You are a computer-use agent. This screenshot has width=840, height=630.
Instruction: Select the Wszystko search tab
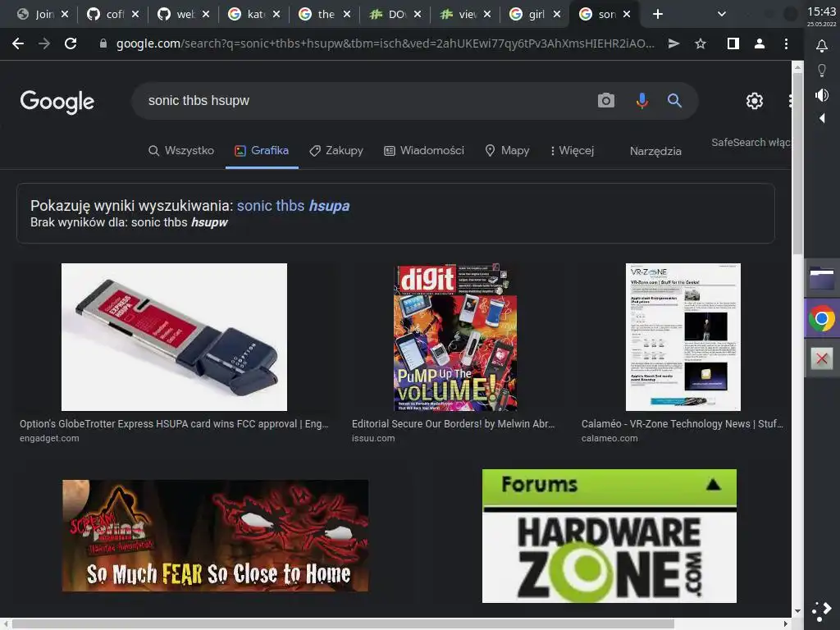point(181,151)
